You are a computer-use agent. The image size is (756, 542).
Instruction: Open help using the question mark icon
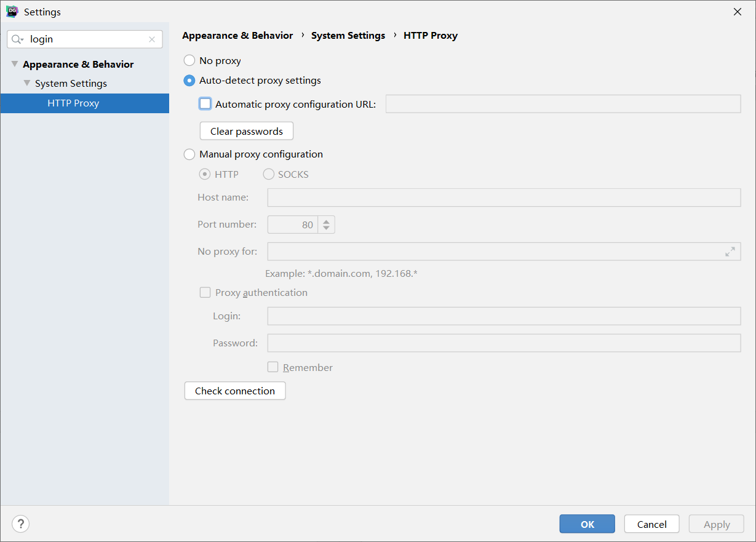pyautogui.click(x=20, y=524)
